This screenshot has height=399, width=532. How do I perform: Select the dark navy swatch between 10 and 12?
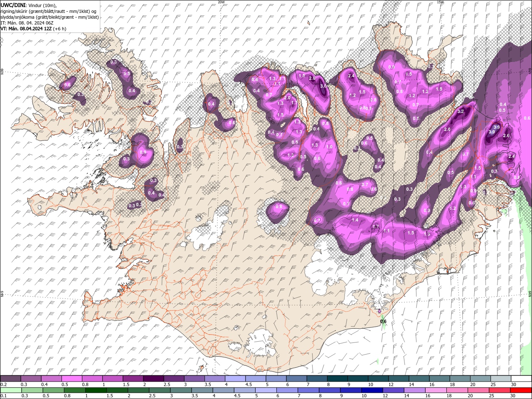[x=372, y=390]
